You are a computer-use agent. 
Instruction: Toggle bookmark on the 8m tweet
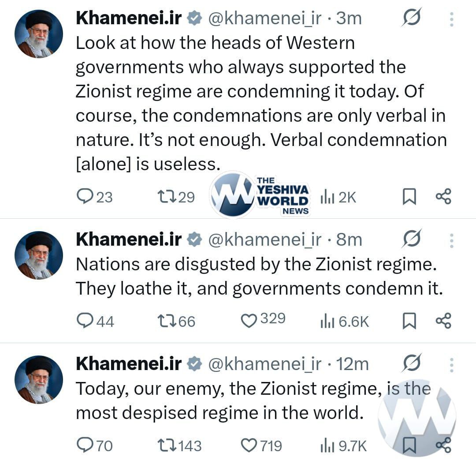click(409, 321)
